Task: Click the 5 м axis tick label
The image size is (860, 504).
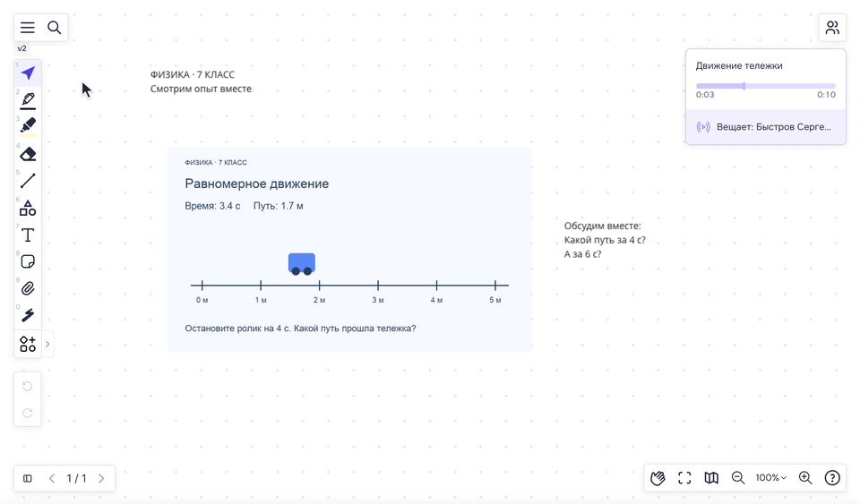Action: tap(495, 300)
